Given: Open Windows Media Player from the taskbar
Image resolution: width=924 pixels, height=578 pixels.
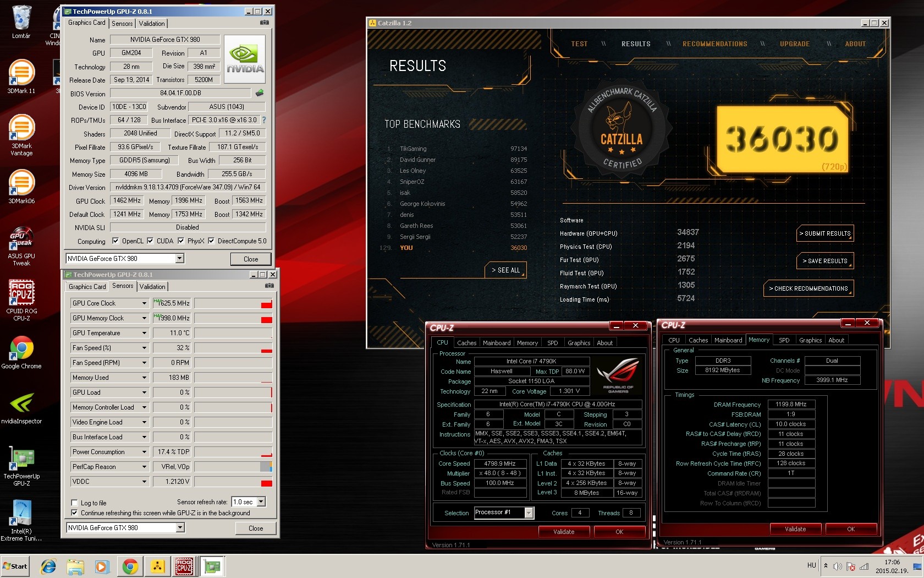Looking at the screenshot, I should pyautogui.click(x=102, y=566).
